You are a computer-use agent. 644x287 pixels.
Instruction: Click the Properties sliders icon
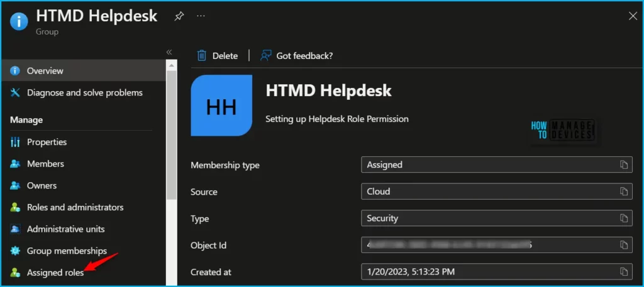pos(15,142)
